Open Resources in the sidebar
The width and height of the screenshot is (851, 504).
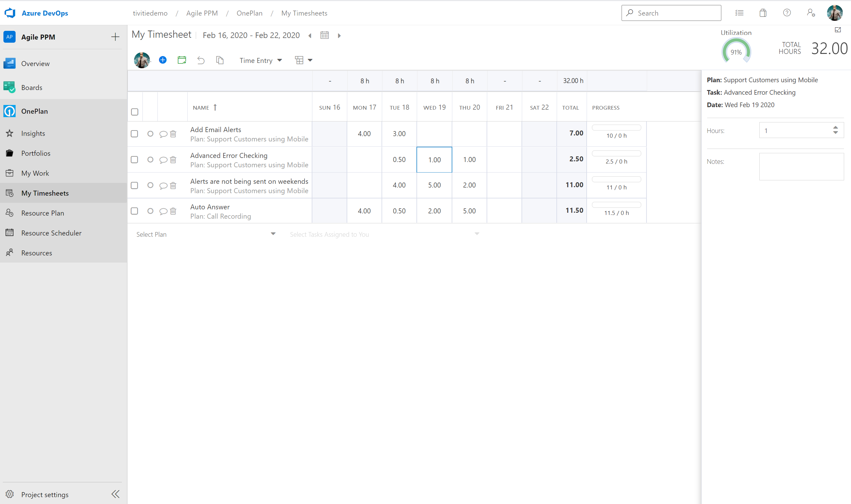[x=64, y=253]
